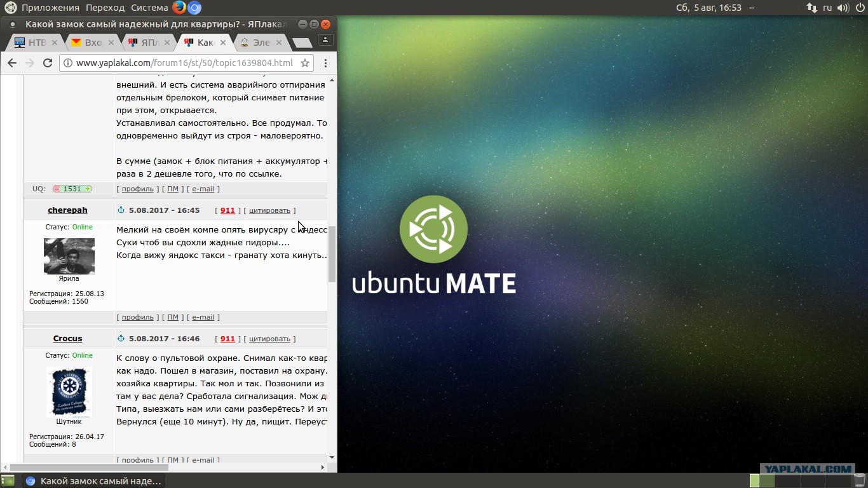Open the window menu icon in title bar
The height and width of the screenshot is (488, 868).
coord(12,24)
